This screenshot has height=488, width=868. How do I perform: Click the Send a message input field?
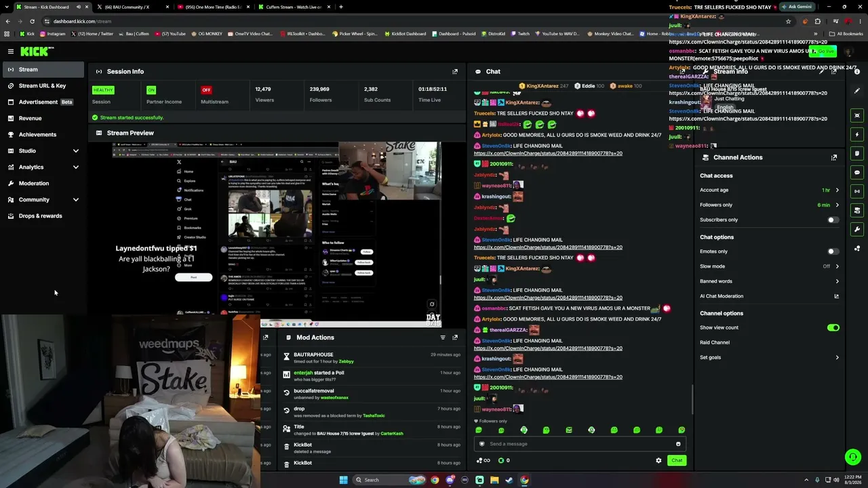click(x=580, y=444)
